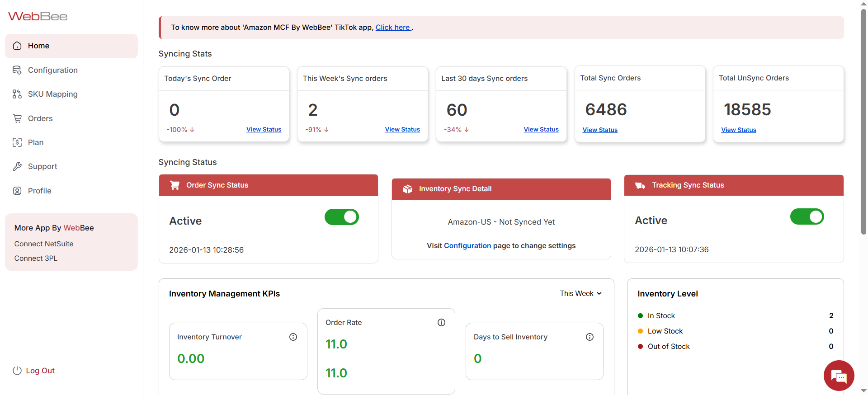Click the Order Rate info icon

tap(441, 322)
